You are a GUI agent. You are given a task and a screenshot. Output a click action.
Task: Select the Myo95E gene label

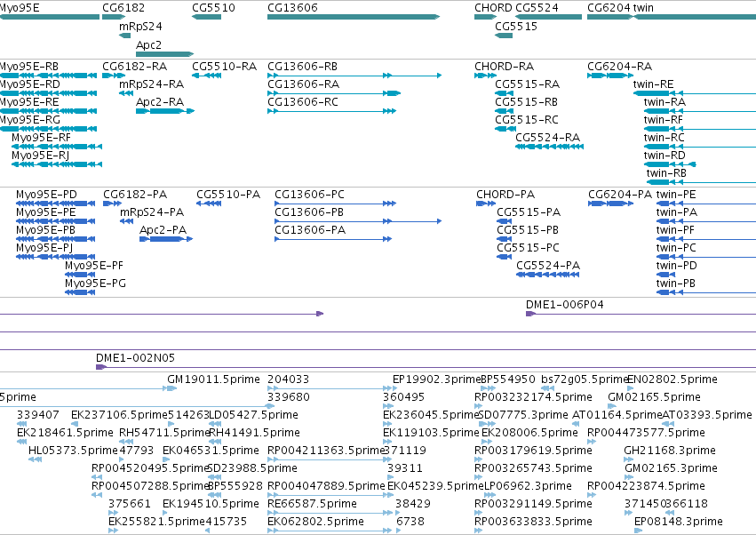(20, 8)
